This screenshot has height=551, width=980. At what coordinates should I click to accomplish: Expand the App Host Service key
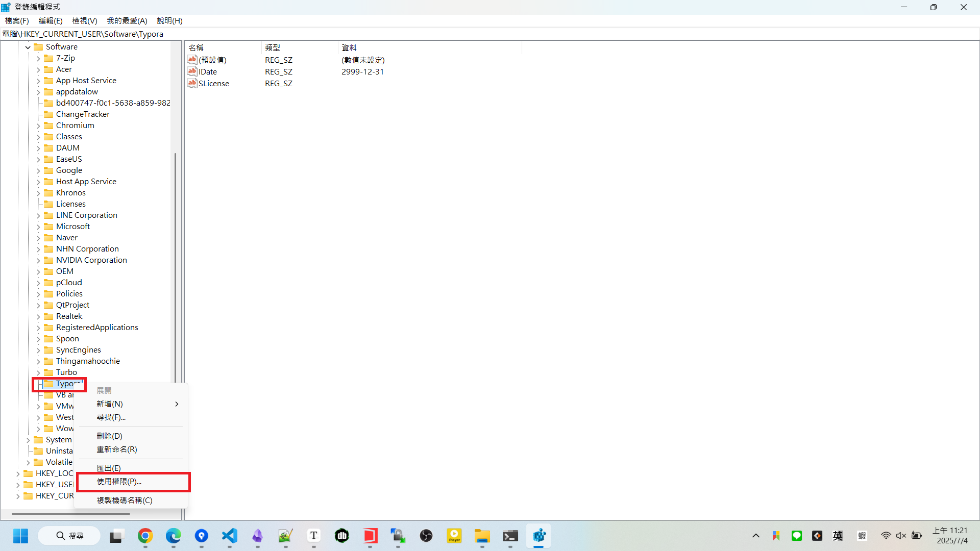[38, 81]
